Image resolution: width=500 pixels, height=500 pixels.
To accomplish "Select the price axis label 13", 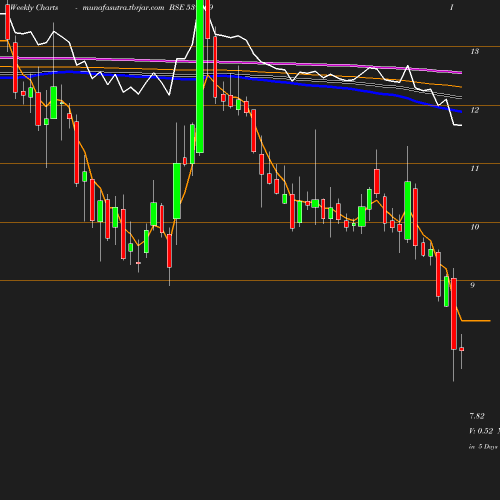I will [475, 51].
